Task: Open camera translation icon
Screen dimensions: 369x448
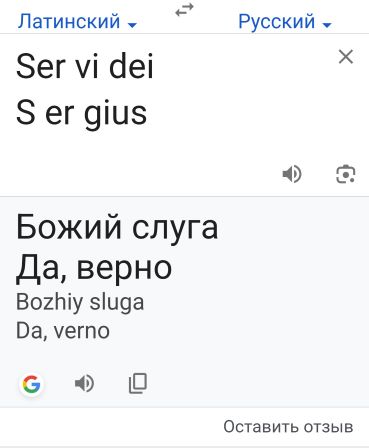Action: tap(346, 174)
